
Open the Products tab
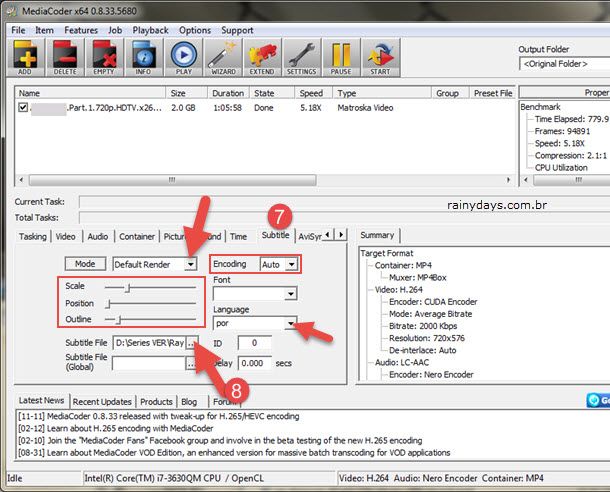[x=156, y=402]
